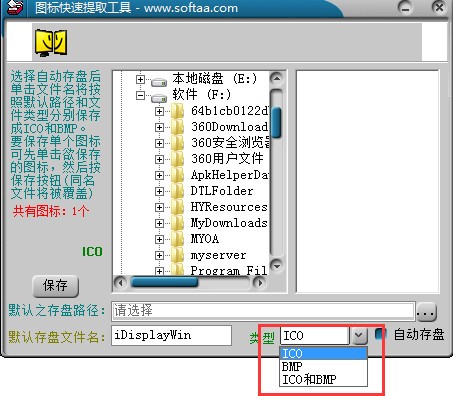Click folder icon of 360安全浏览器
453x396 pixels.
[178, 143]
